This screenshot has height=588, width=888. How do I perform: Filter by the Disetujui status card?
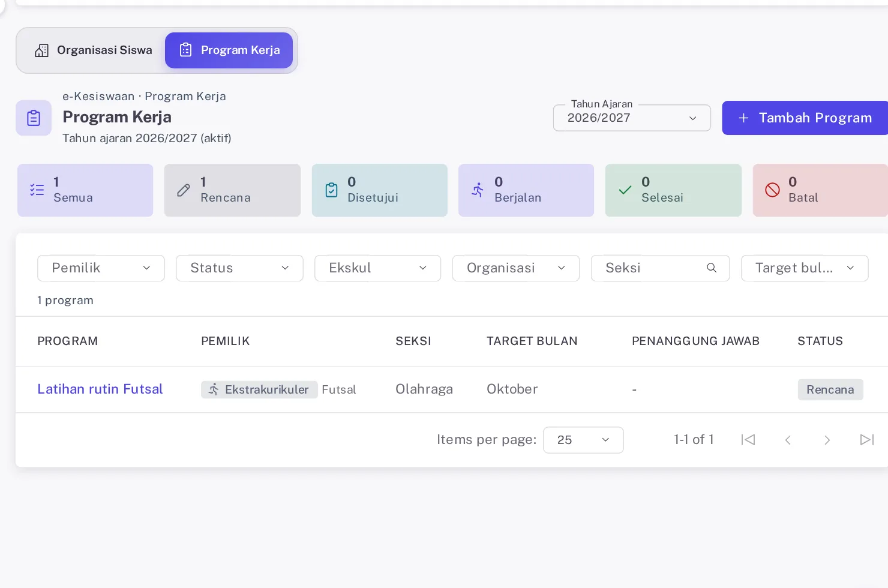pyautogui.click(x=380, y=190)
